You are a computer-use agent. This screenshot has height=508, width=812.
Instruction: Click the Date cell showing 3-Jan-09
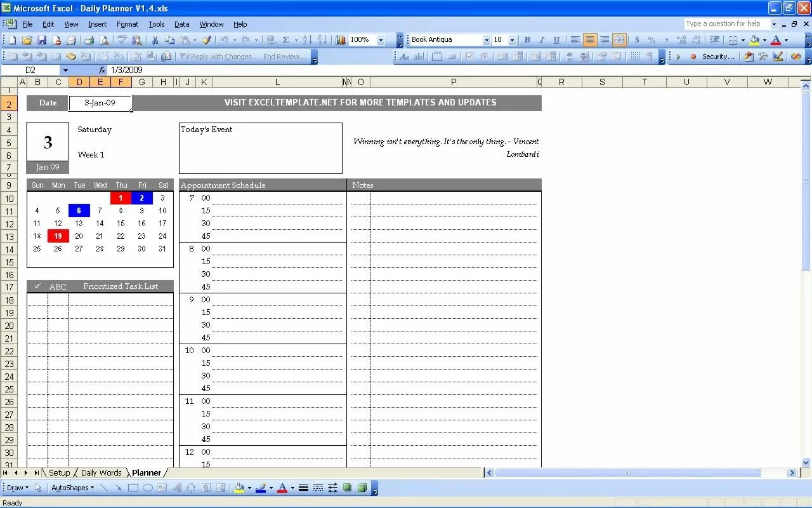[100, 103]
